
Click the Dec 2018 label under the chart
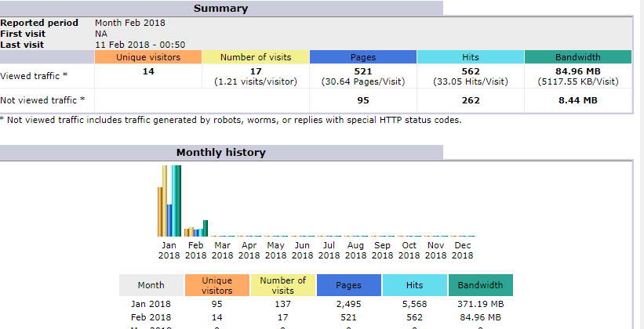tap(462, 250)
